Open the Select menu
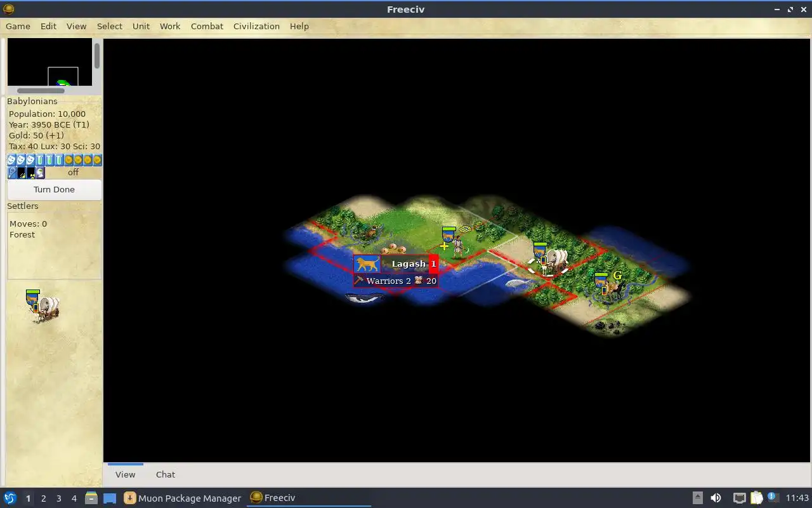The width and height of the screenshot is (812, 508). pos(109,26)
